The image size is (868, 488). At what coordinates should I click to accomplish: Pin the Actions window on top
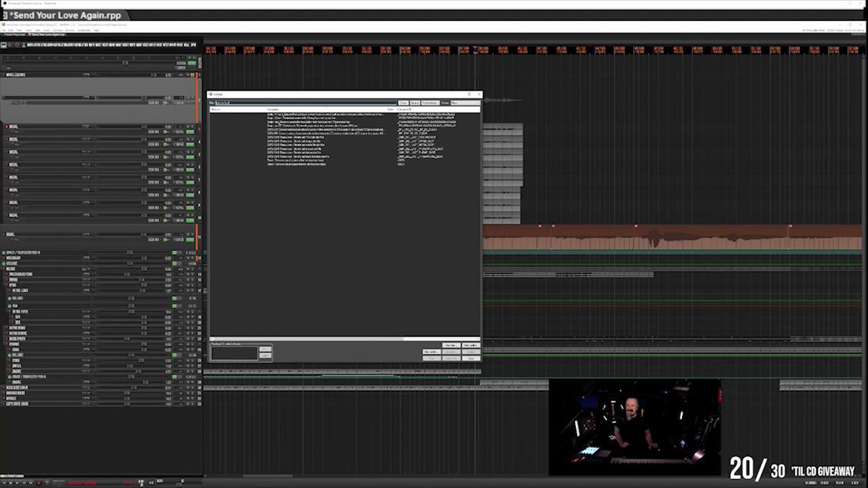469,94
